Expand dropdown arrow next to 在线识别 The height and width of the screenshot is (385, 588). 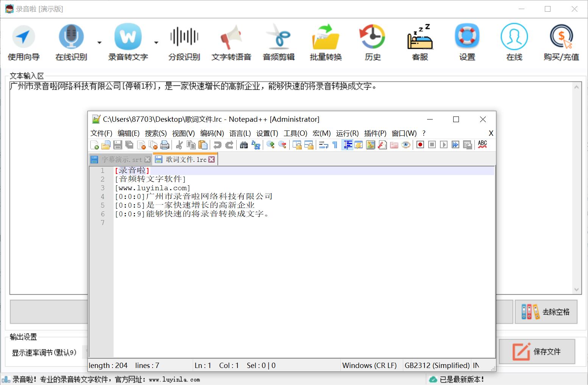point(99,43)
